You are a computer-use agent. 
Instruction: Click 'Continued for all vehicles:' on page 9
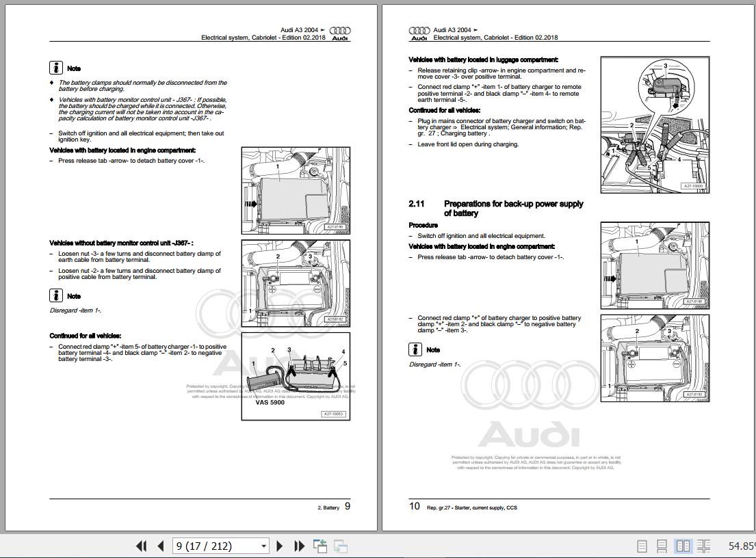pyautogui.click(x=85, y=336)
